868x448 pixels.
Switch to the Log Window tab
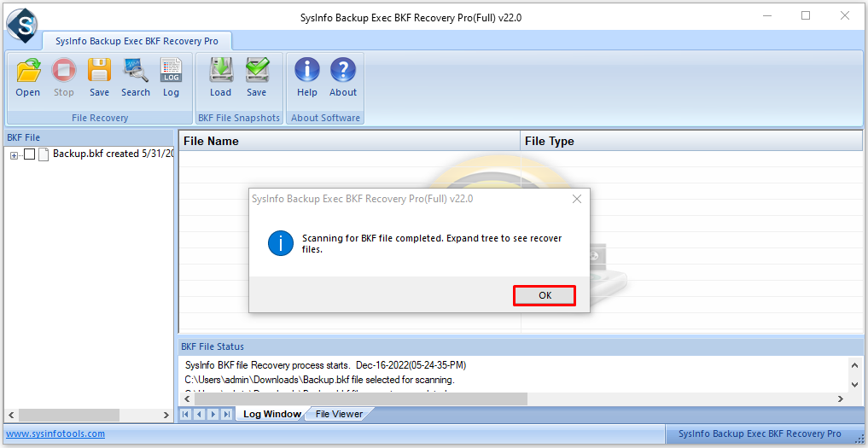point(271,414)
